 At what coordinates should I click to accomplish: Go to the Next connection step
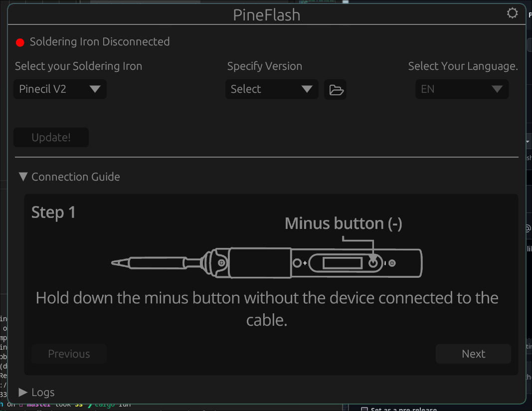(473, 354)
